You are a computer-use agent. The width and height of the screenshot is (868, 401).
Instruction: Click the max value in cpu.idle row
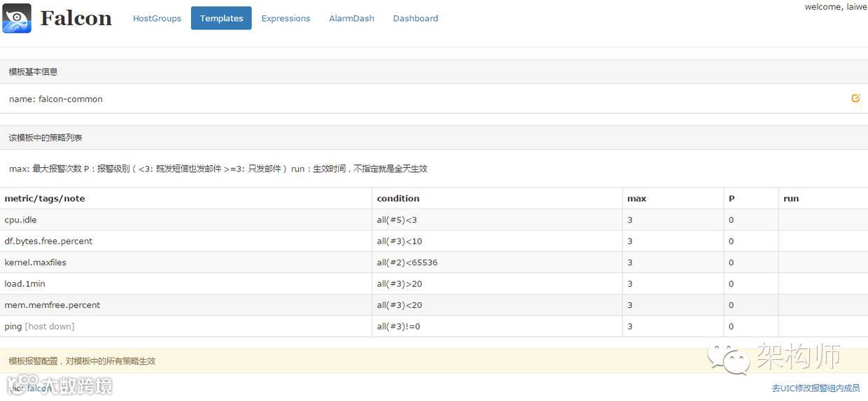coord(673,220)
